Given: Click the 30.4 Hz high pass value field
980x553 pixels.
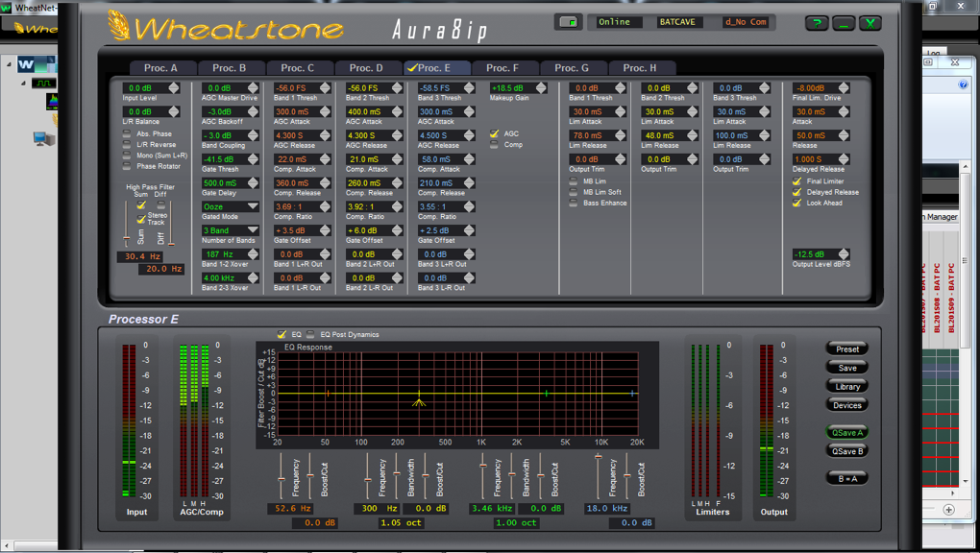Looking at the screenshot, I should (142, 256).
